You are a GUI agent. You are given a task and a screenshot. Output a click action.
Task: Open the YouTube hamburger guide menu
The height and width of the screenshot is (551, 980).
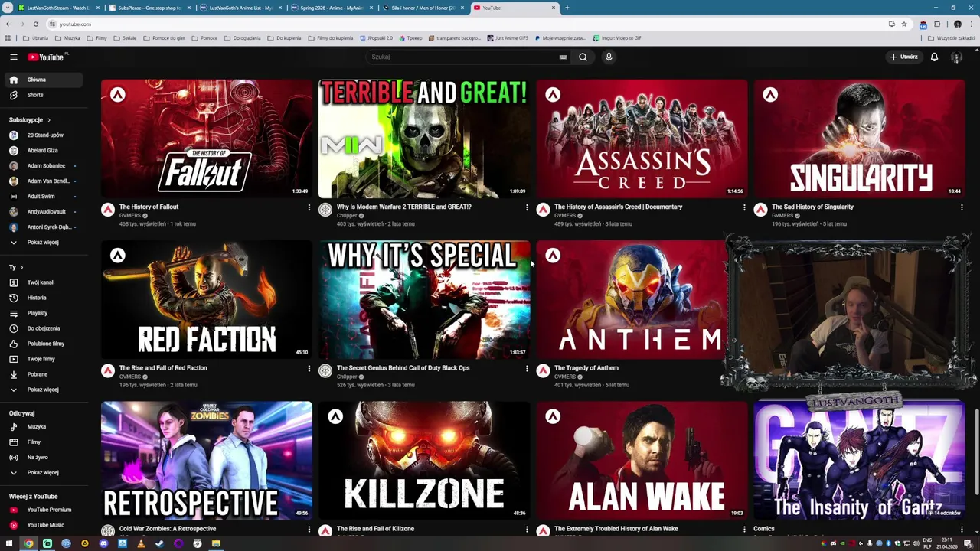13,57
